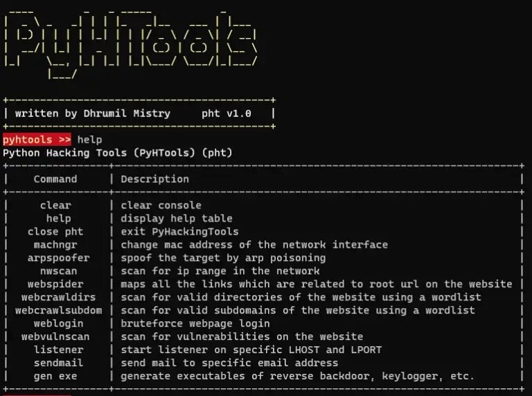Click the close pht command

tap(55, 231)
